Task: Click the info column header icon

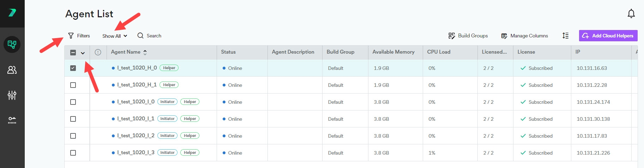Action: (x=98, y=52)
